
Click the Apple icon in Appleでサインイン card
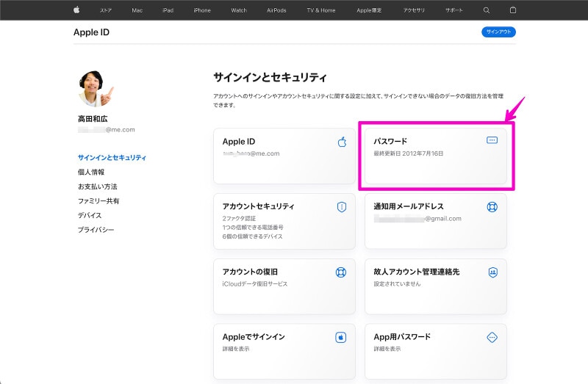click(x=341, y=337)
